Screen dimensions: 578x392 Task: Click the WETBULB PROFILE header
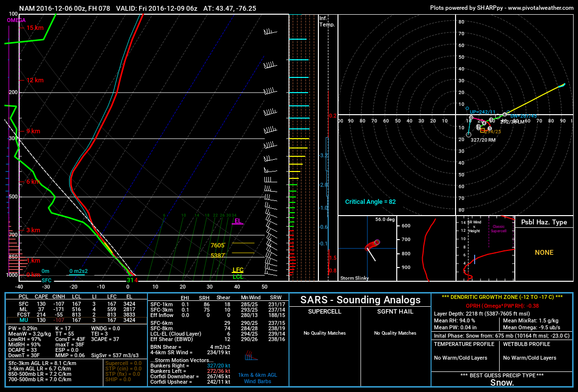pyautogui.click(x=527, y=344)
